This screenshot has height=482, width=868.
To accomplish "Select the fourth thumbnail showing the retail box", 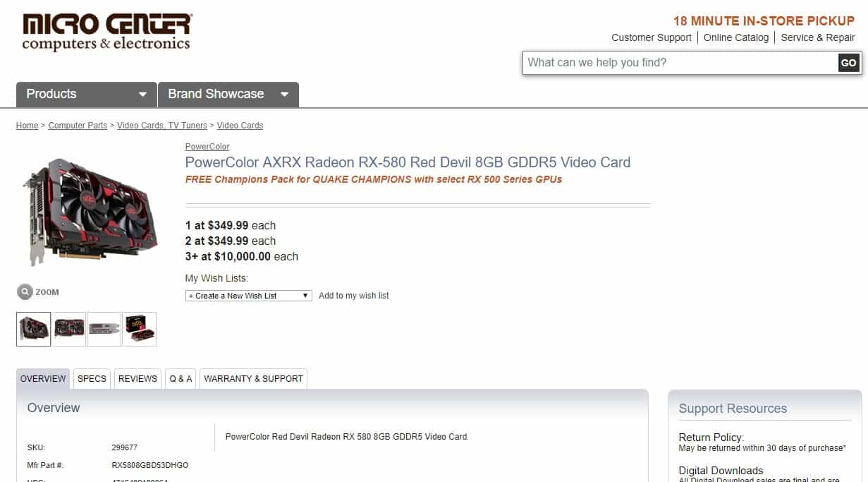I will point(139,329).
